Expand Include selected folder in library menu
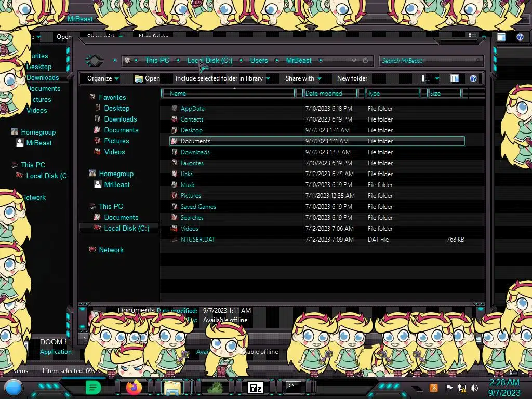 (222, 78)
